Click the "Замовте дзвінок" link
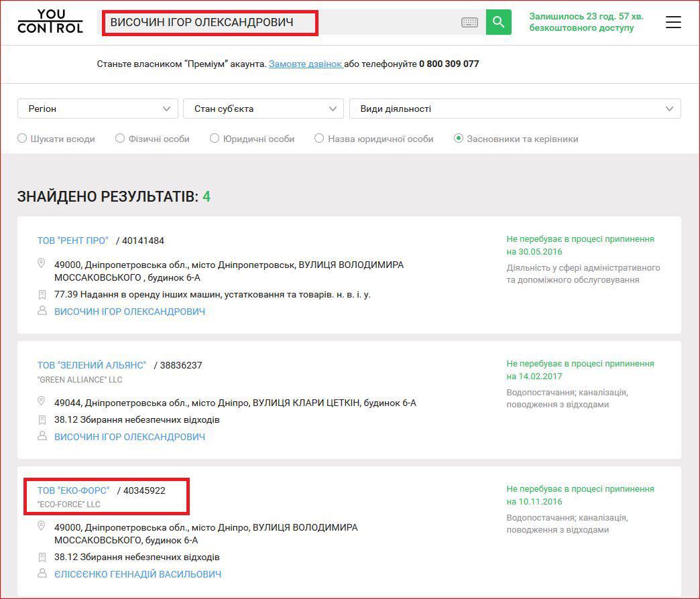Viewport: 700px width, 599px height. [x=305, y=64]
